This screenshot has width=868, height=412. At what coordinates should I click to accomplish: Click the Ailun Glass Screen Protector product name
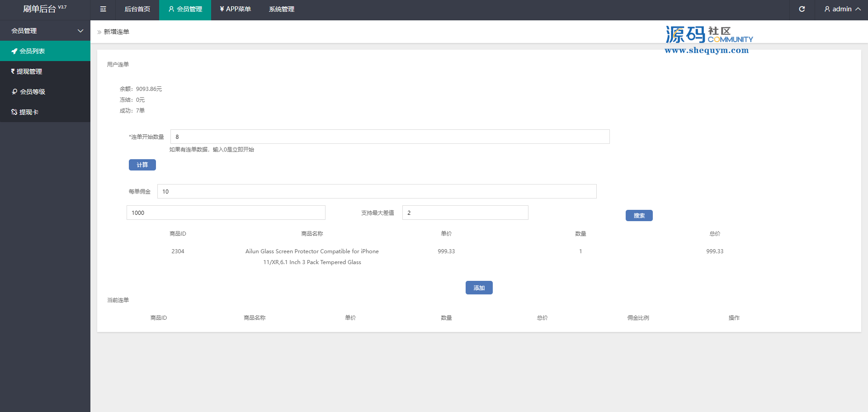click(312, 257)
